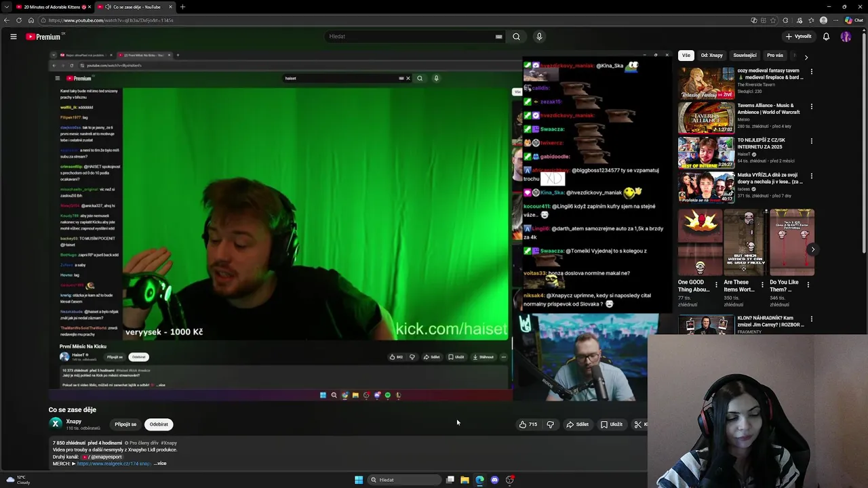Mute the Co se zase děje tab audio
The image size is (868, 488).
108,7
